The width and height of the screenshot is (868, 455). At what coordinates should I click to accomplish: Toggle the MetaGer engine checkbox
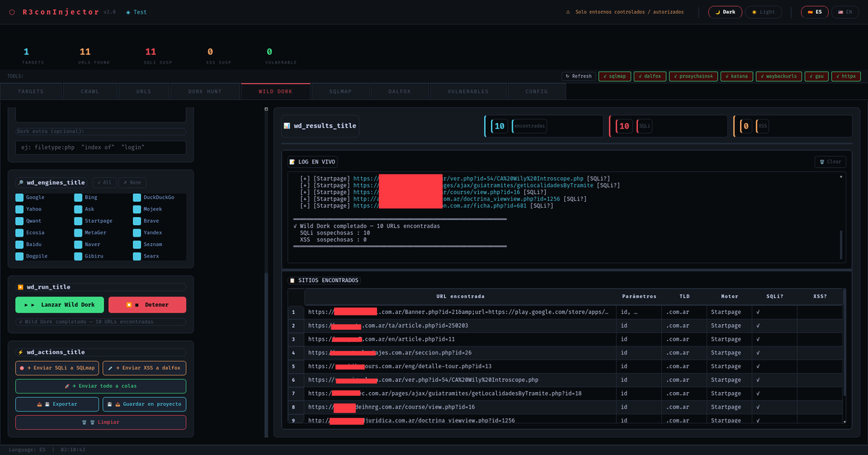pos(78,233)
